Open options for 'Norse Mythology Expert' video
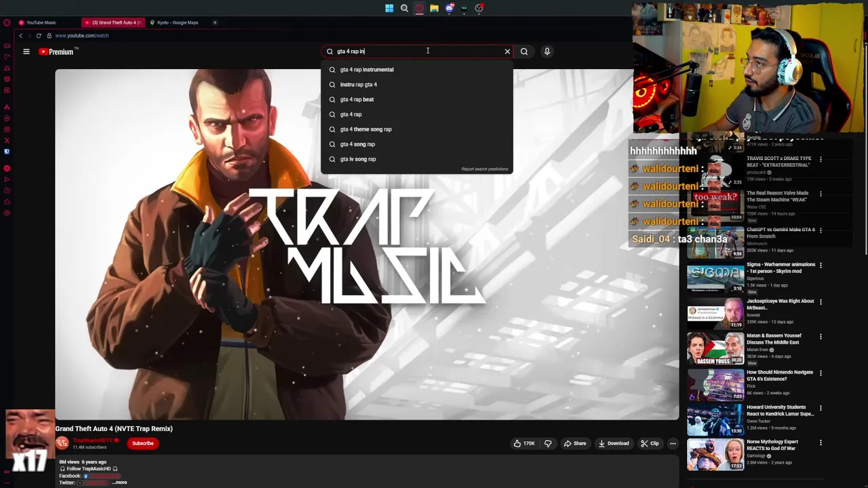The image size is (868, 488). click(821, 443)
